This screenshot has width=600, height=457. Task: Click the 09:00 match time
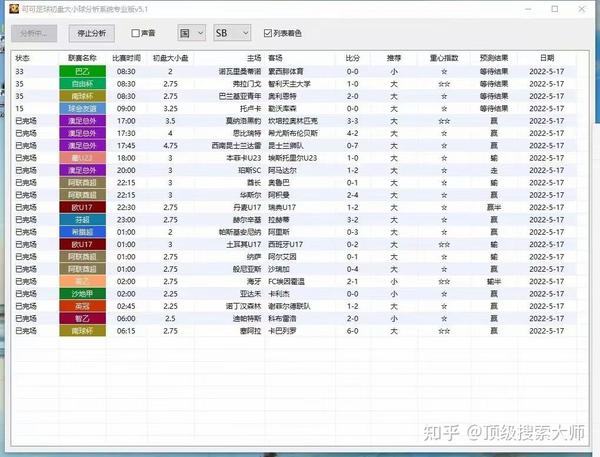coord(126,109)
